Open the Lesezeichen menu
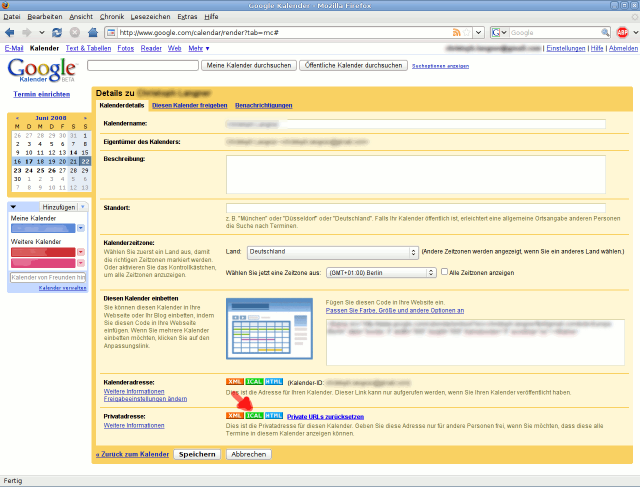640x487 pixels. tap(151, 17)
